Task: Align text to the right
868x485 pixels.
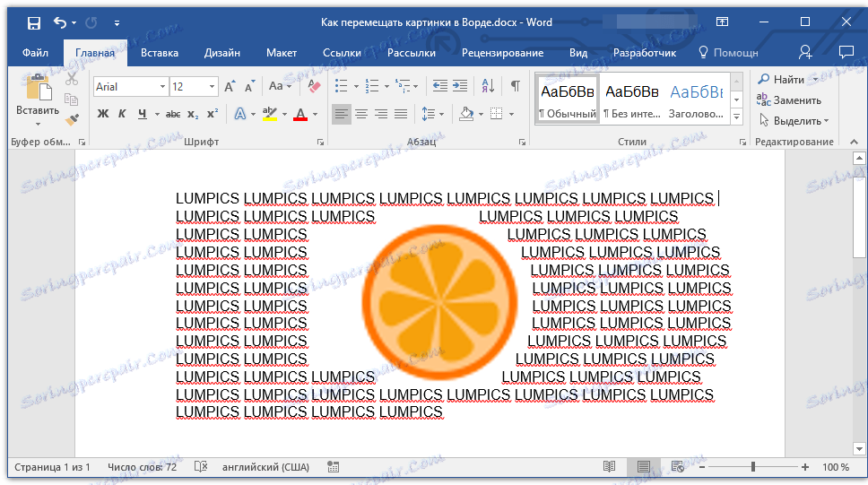Action: (381, 114)
